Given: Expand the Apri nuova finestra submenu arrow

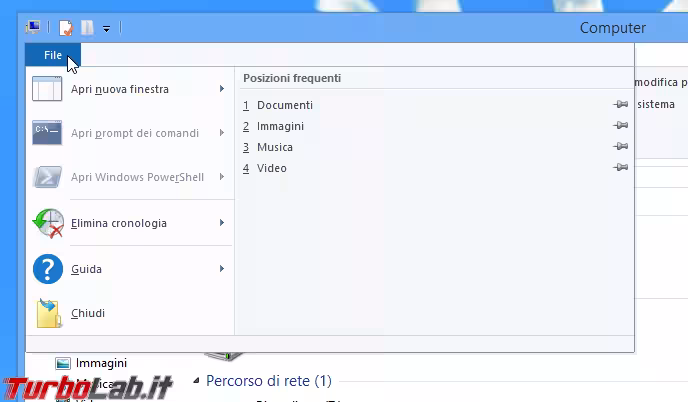Looking at the screenshot, I should (221, 89).
